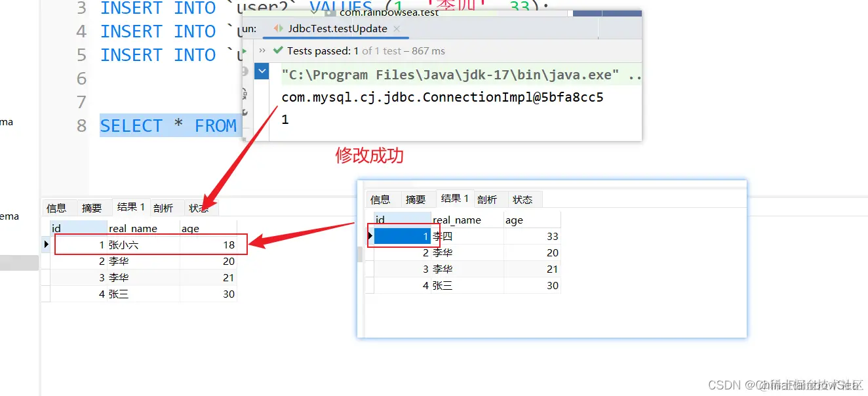The height and width of the screenshot is (396, 868).
Task: Select age 21 in the 张小六 grid
Action: tap(208, 277)
